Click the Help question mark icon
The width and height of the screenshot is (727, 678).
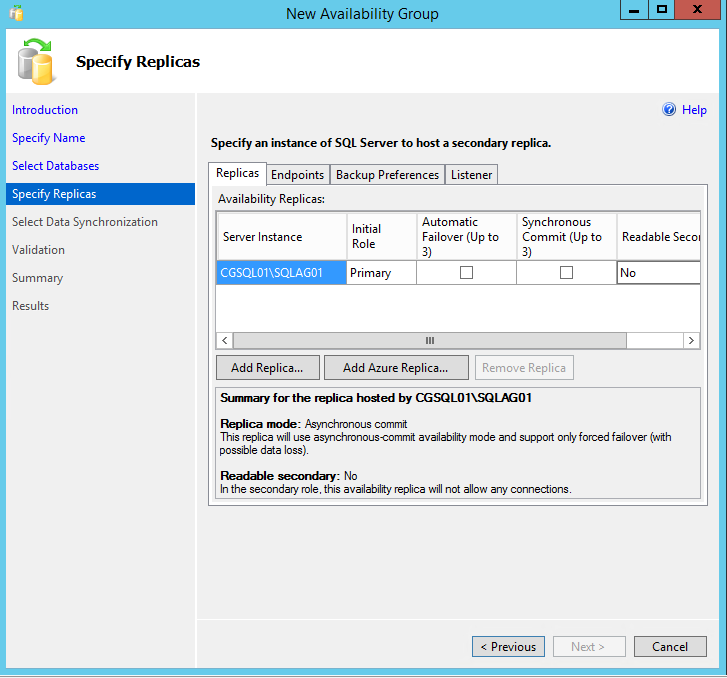(669, 109)
